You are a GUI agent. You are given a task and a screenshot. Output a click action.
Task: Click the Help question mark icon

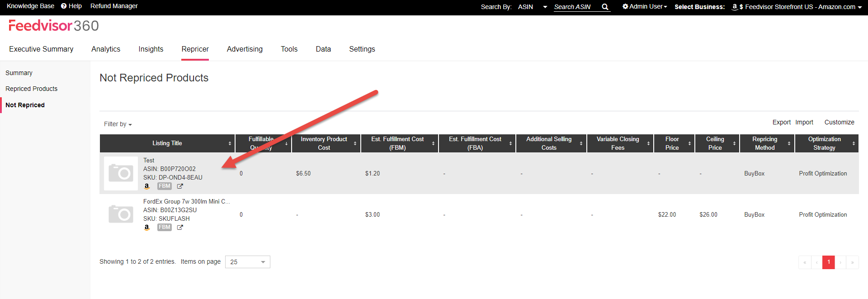coord(64,6)
